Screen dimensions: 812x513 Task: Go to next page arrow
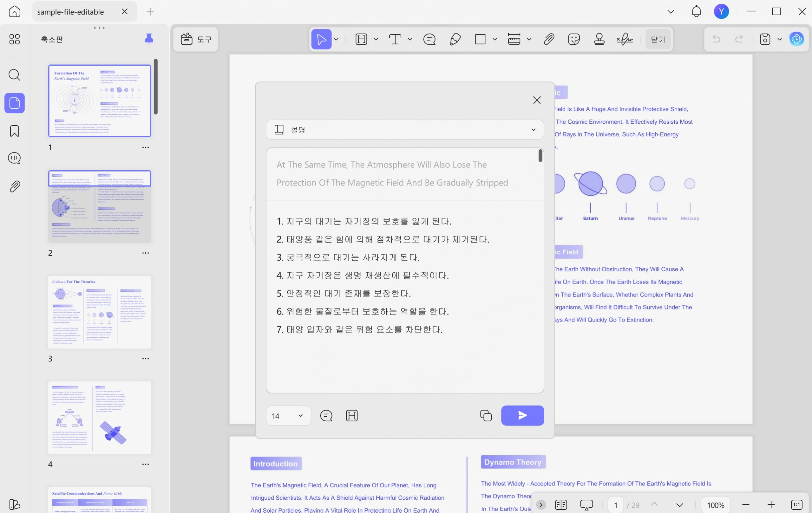[680, 505]
